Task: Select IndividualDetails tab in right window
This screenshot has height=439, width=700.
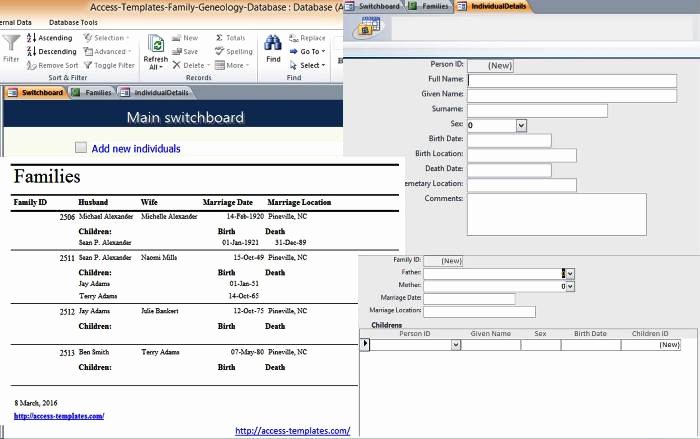Action: 493,6
